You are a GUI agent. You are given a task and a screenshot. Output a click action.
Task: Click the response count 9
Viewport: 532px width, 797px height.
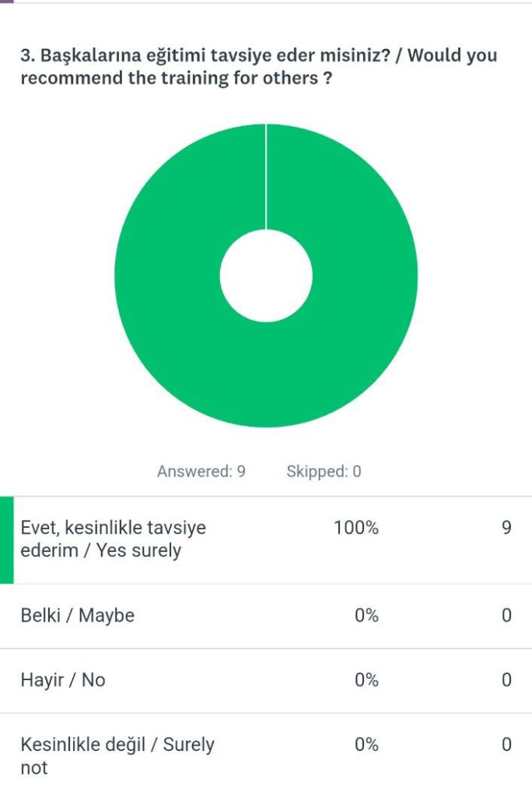[506, 528]
